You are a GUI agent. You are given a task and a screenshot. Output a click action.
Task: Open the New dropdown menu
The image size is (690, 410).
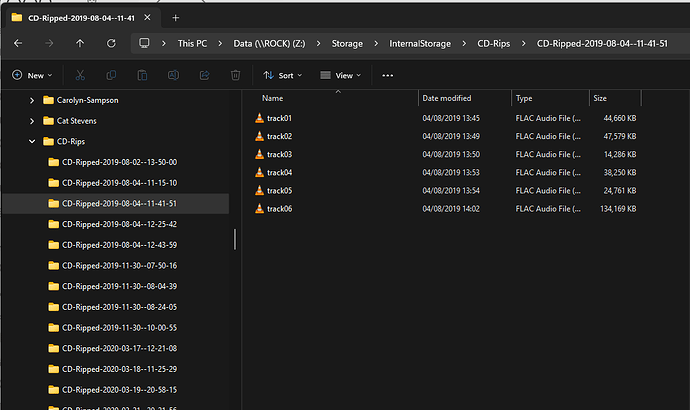(x=32, y=75)
